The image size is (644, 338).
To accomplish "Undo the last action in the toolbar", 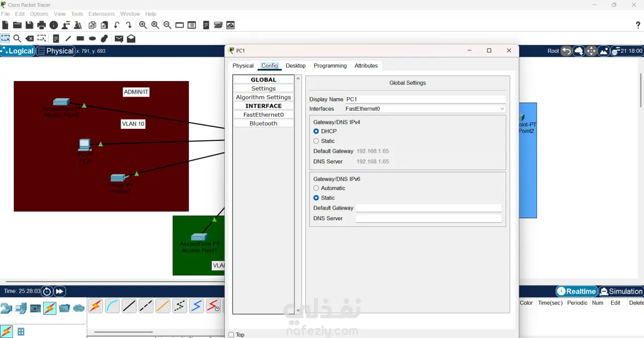I will click(117, 25).
